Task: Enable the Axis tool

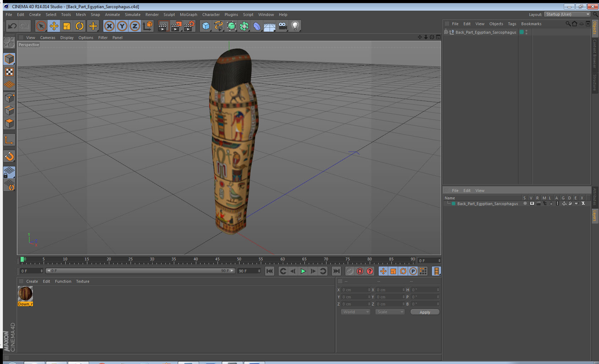Action: [9, 140]
